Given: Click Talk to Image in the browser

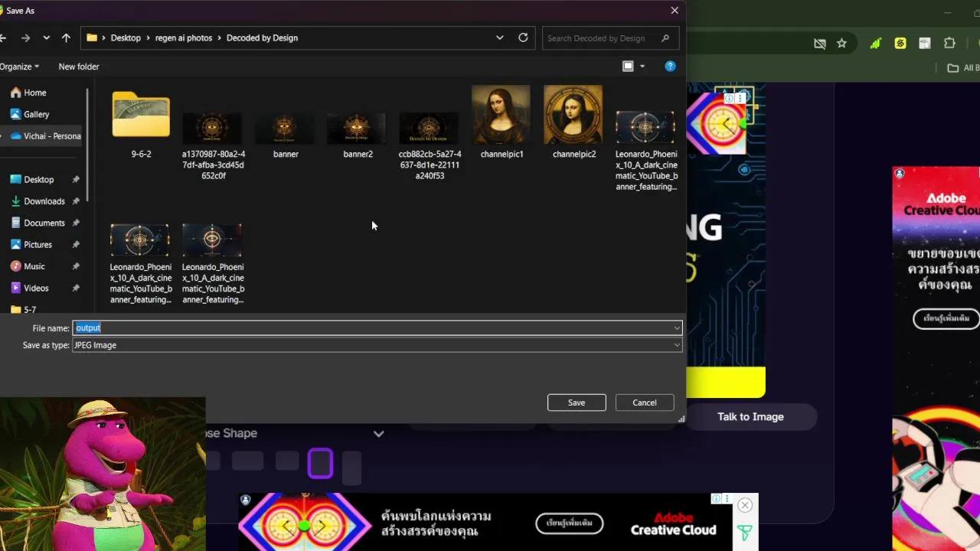Looking at the screenshot, I should 750,417.
